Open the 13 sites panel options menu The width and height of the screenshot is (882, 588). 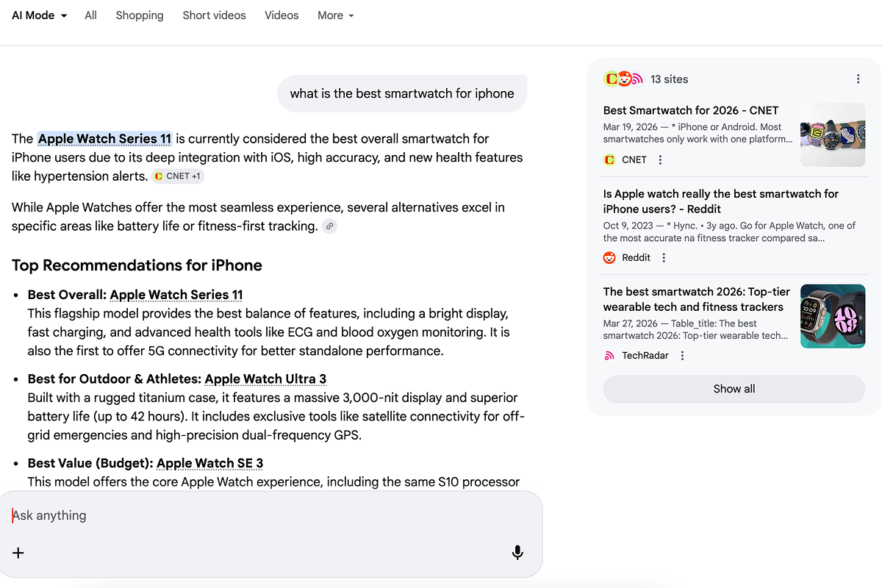tap(858, 79)
